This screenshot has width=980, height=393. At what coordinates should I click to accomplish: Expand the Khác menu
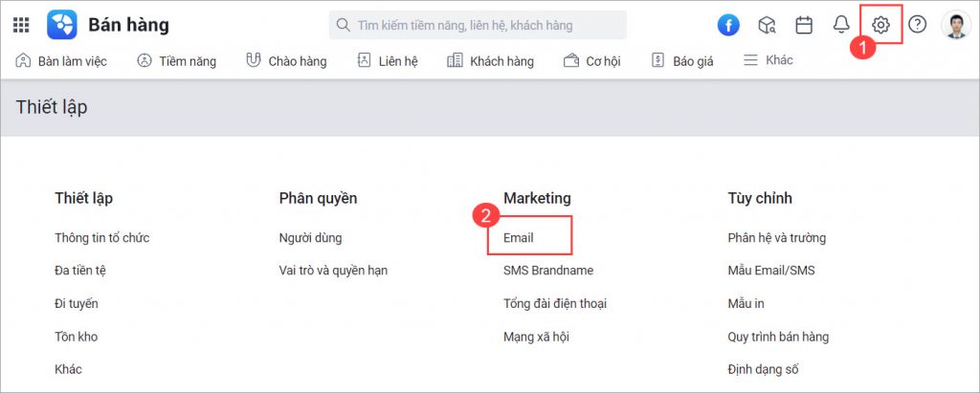point(779,60)
